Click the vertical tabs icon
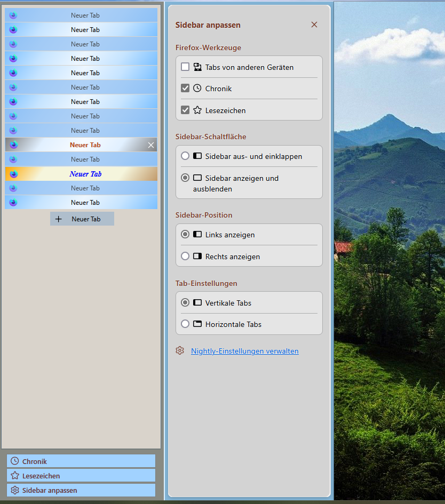The width and height of the screenshot is (445, 504). (197, 302)
